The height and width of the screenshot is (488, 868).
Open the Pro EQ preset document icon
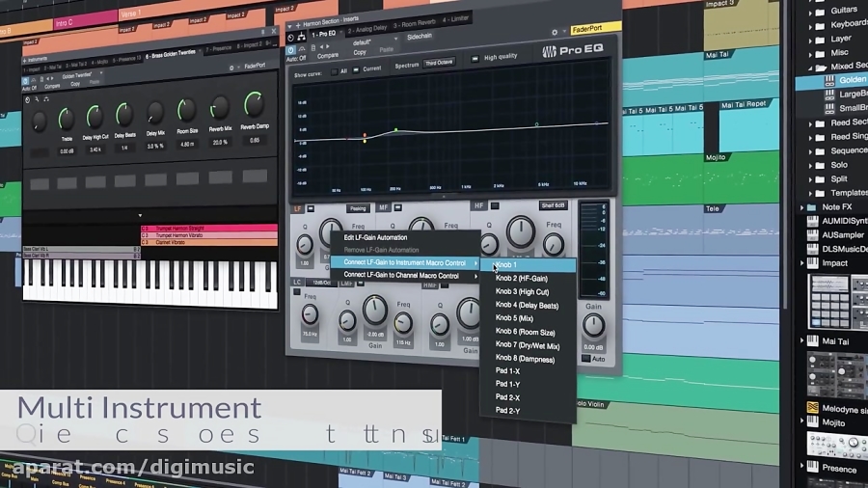pyautogui.click(x=312, y=48)
